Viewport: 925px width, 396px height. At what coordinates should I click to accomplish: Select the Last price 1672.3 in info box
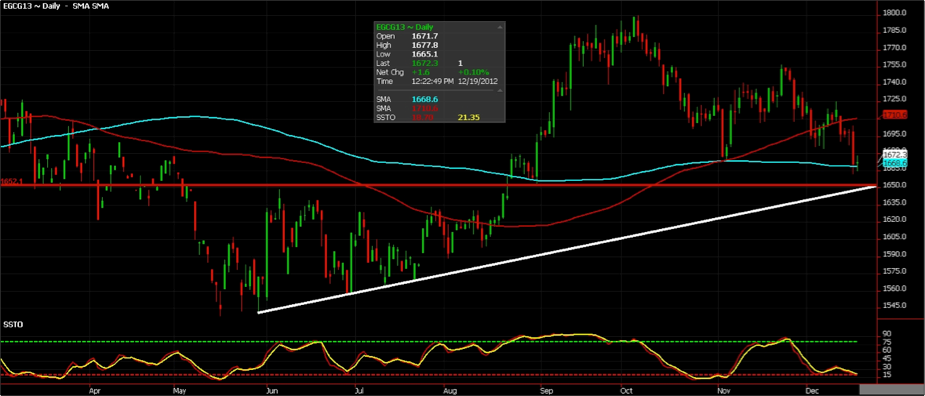[424, 63]
